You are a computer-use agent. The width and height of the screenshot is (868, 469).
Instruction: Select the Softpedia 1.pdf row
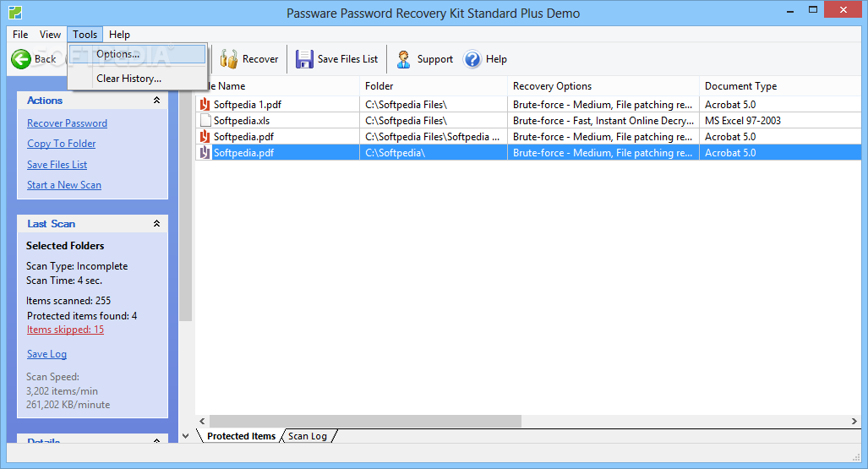point(529,104)
